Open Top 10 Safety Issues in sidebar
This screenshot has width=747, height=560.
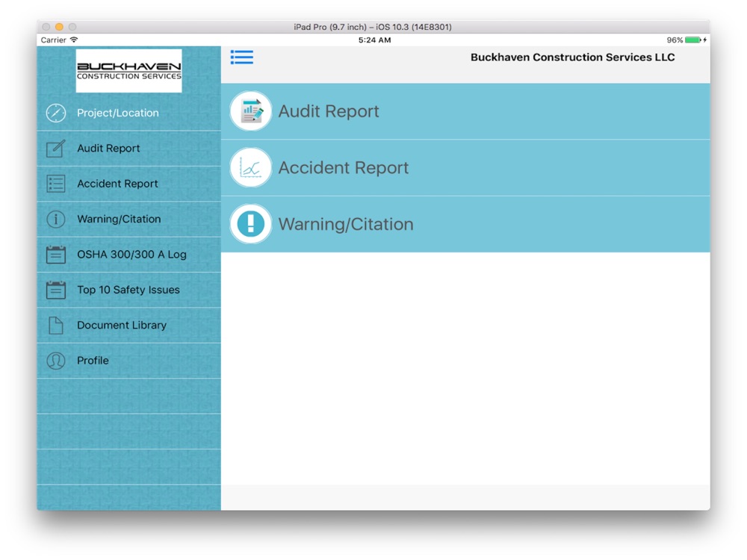coord(128,290)
